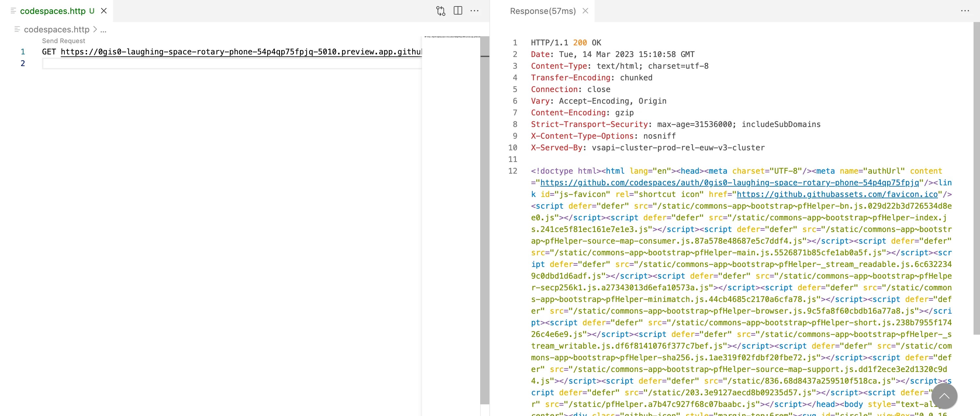Click the 'Content-Encoding: gzip' header line
The width and height of the screenshot is (980, 416).
tap(583, 112)
